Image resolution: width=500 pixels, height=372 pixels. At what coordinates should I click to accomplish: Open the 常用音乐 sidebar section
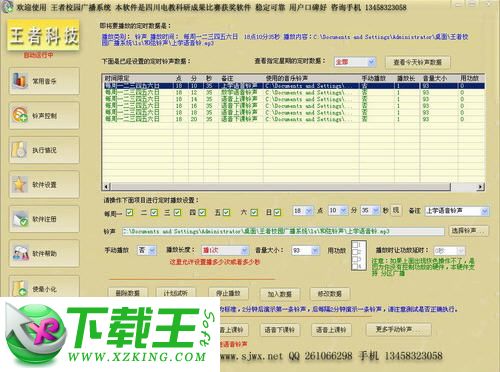pos(44,81)
